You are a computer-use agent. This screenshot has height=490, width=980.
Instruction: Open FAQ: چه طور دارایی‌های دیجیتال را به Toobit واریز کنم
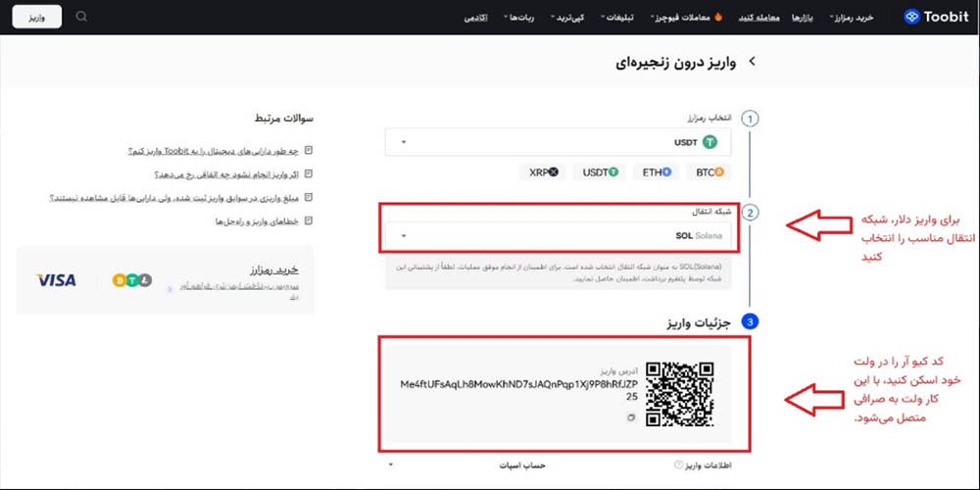tap(215, 151)
